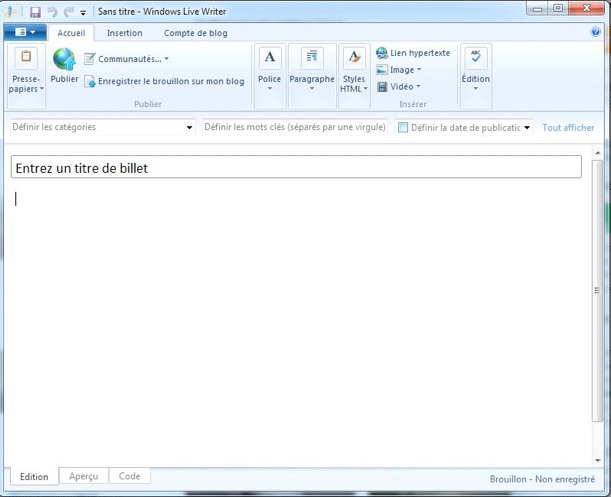The image size is (611, 497).
Task: Click the Lien hypertexte label
Action: pos(420,53)
